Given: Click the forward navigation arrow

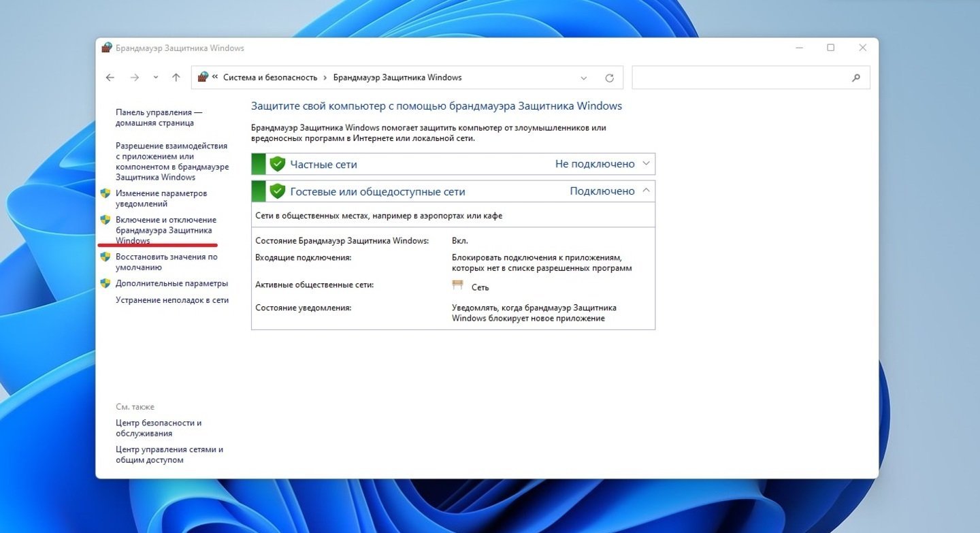Looking at the screenshot, I should [134, 78].
